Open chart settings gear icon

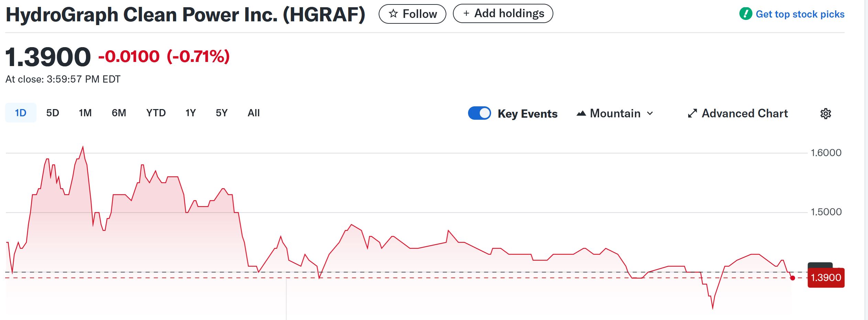click(x=826, y=114)
